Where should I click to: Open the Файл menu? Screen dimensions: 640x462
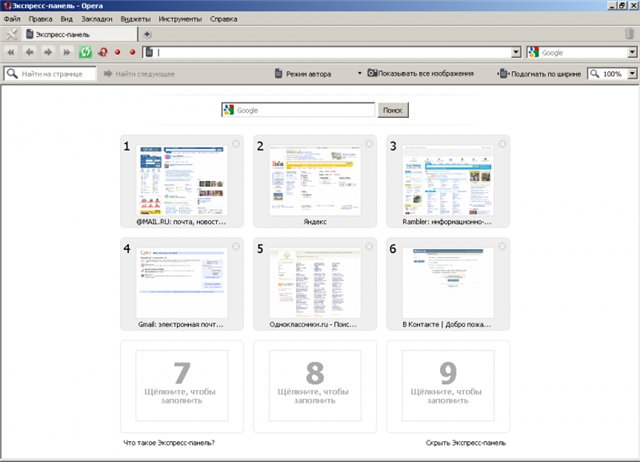coord(12,19)
